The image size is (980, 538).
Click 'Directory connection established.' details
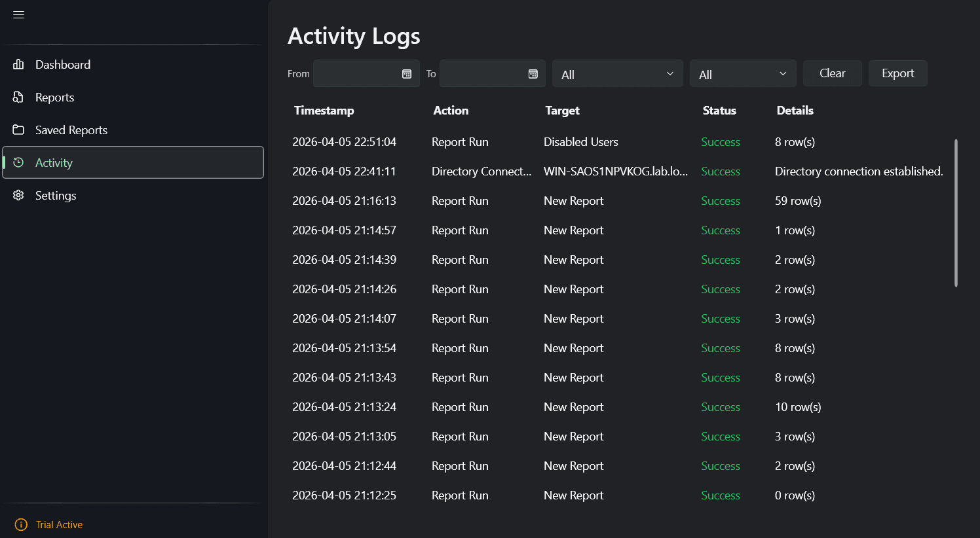coord(859,171)
